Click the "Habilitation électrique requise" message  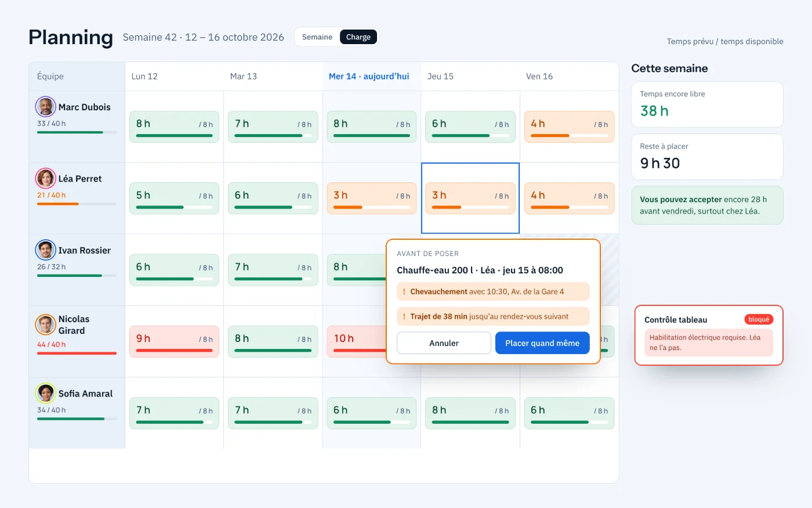click(x=708, y=343)
